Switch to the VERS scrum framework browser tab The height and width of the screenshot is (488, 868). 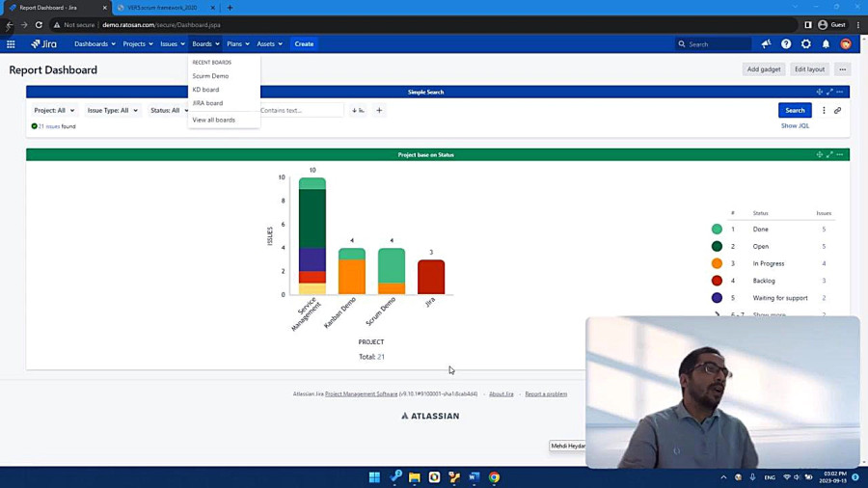click(164, 8)
